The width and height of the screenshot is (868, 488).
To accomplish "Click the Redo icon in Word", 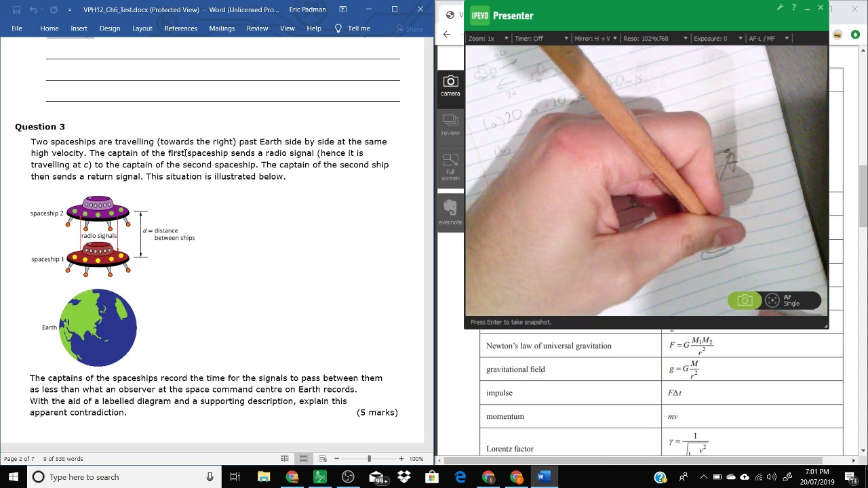I will (x=53, y=9).
